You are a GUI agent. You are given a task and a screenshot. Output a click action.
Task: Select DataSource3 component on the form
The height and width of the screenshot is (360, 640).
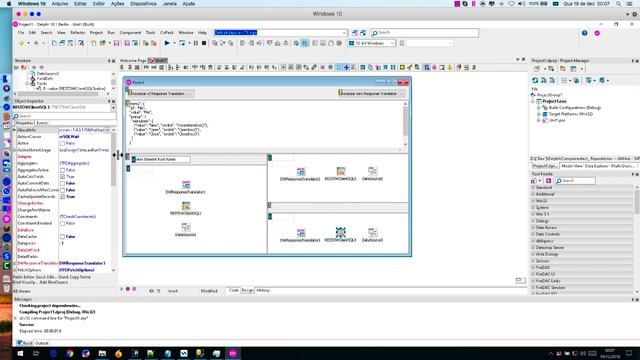click(x=372, y=235)
